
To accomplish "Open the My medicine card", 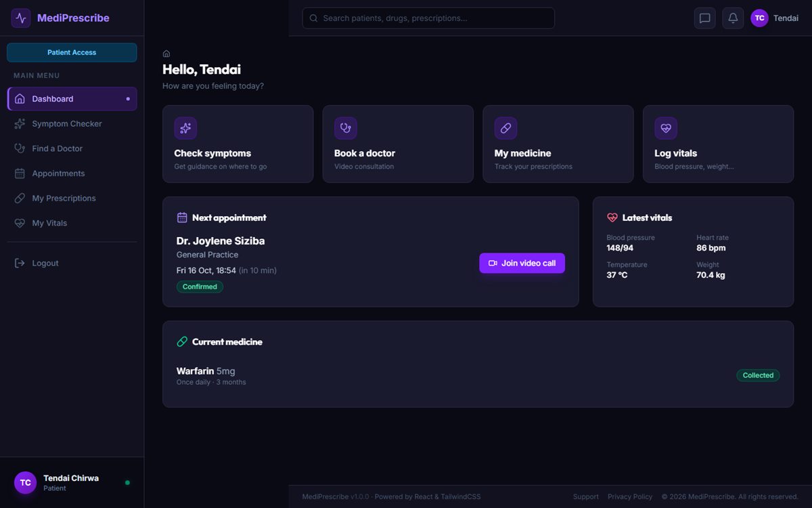I will 558,144.
